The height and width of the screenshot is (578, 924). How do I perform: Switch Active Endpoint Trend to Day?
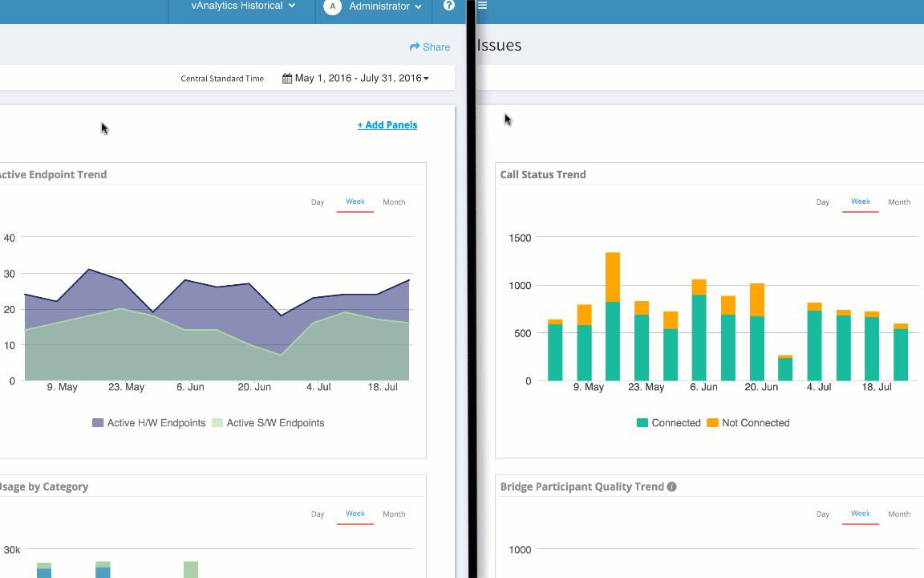tap(318, 201)
